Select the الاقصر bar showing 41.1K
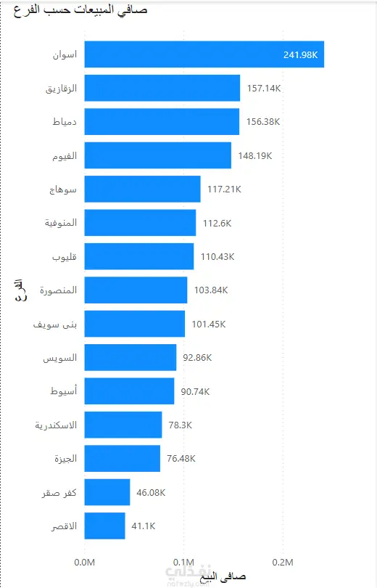 click(105, 526)
